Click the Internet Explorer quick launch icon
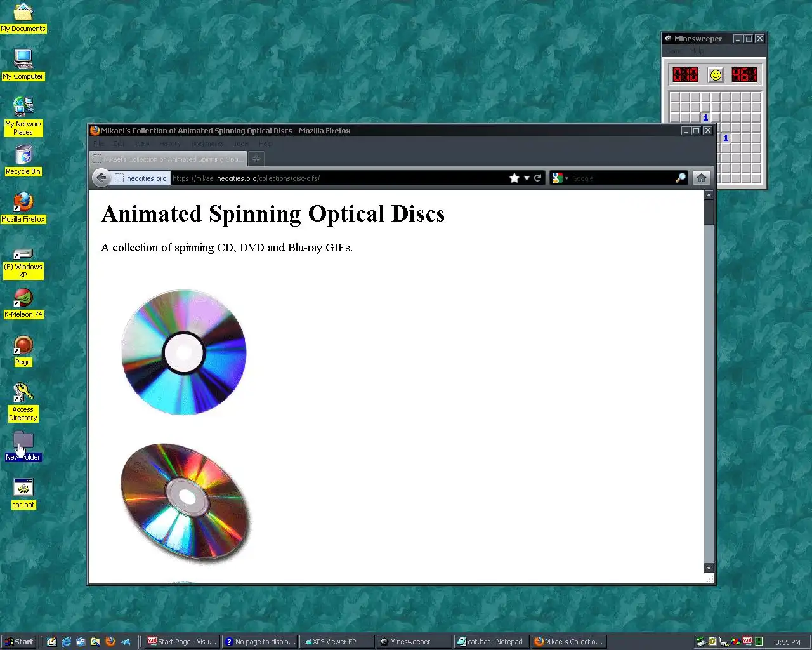Viewport: 812px width, 650px height. pyautogui.click(x=66, y=642)
